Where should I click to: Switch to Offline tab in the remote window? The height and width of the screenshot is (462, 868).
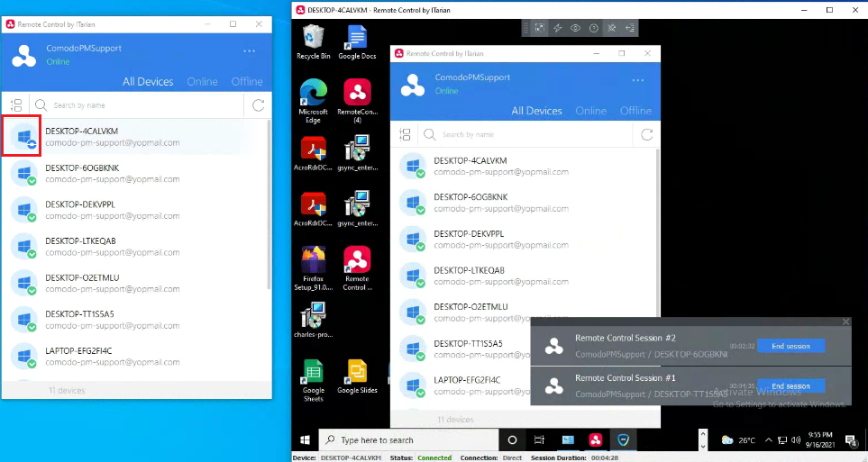coord(635,111)
